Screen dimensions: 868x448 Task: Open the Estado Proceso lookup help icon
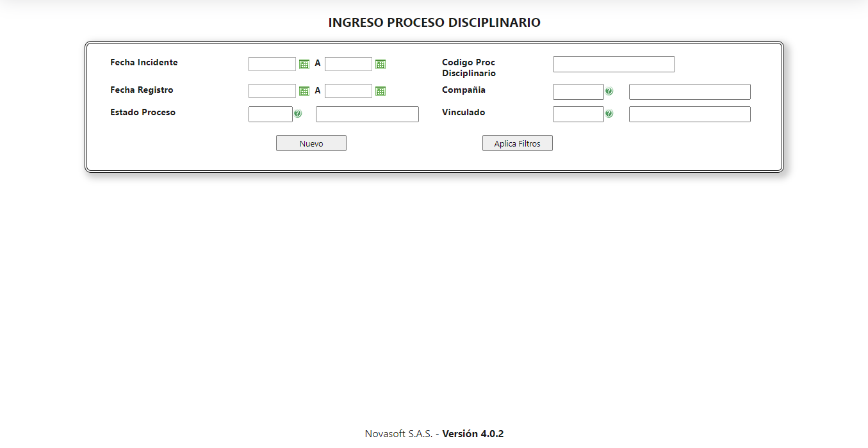297,113
